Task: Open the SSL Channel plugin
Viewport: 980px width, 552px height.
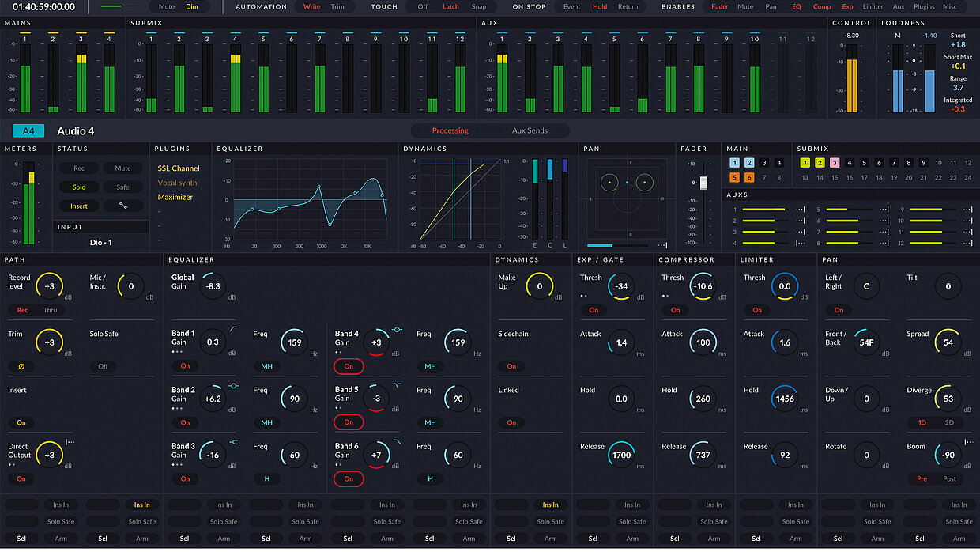Action: click(179, 168)
